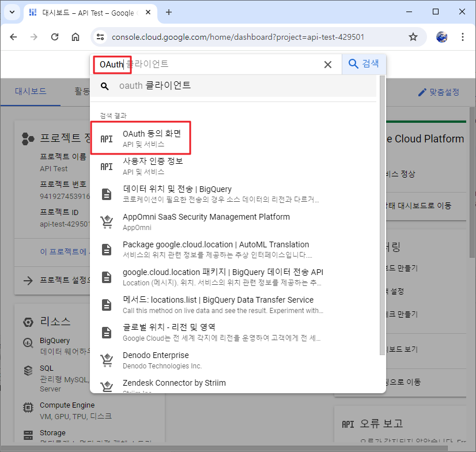476x452 pixels.
Task: Click BigQuery resource icon
Action: click(28, 343)
